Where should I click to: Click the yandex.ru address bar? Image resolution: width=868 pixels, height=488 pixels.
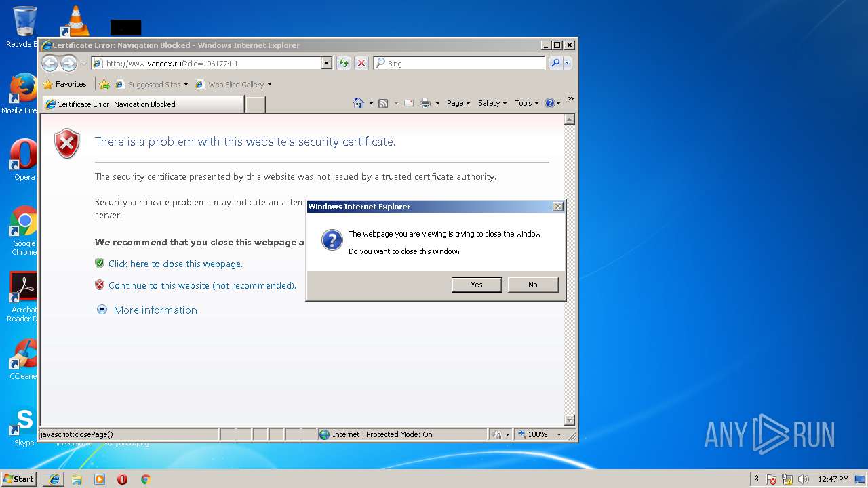[205, 63]
